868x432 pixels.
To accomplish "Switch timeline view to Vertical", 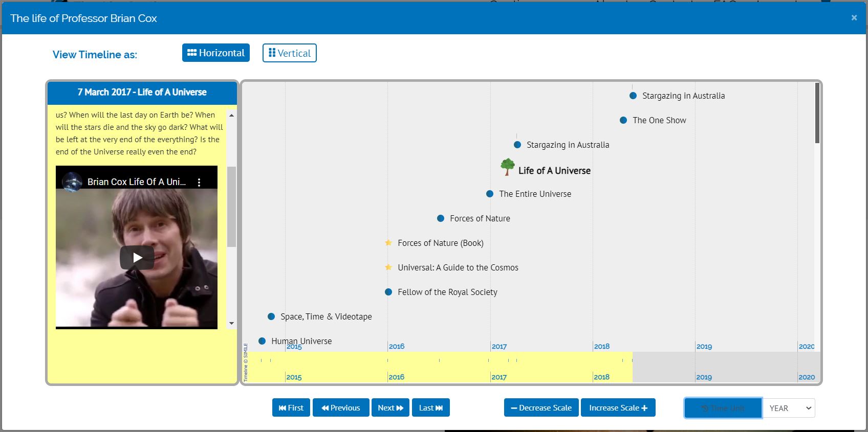I will pos(290,53).
